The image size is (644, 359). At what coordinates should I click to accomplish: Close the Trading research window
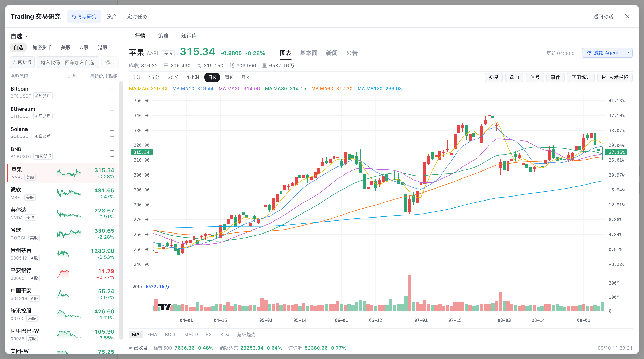[627, 17]
